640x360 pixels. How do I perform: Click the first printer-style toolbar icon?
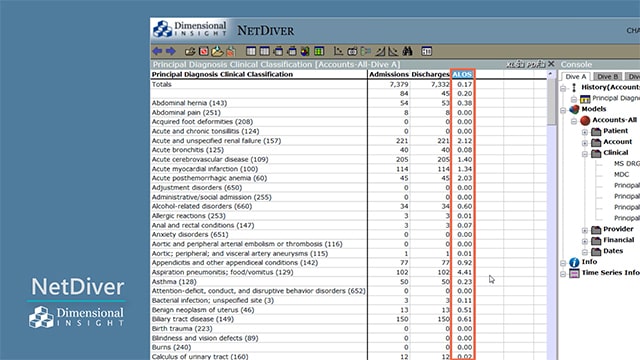pyautogui.click(x=278, y=51)
